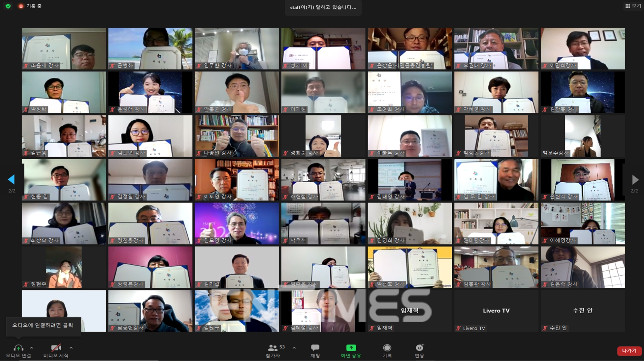Toggle the video start camera button
The height and width of the screenshot is (361, 644).
pyautogui.click(x=56, y=348)
